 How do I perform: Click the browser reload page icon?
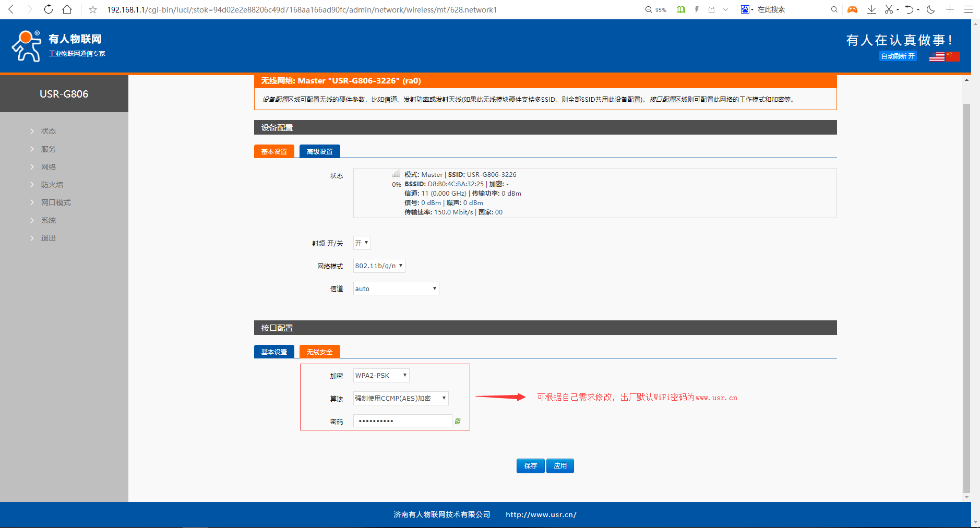coord(49,9)
